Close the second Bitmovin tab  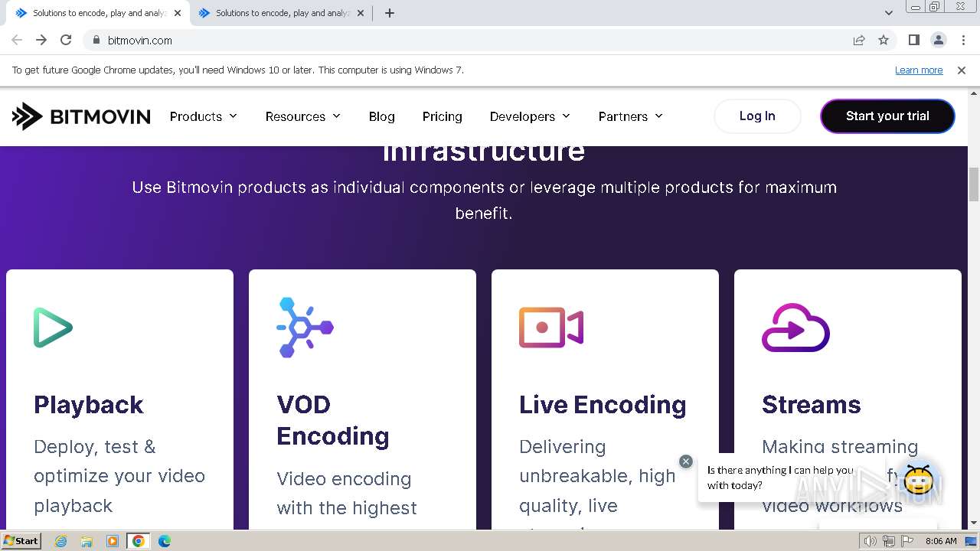[x=361, y=13]
